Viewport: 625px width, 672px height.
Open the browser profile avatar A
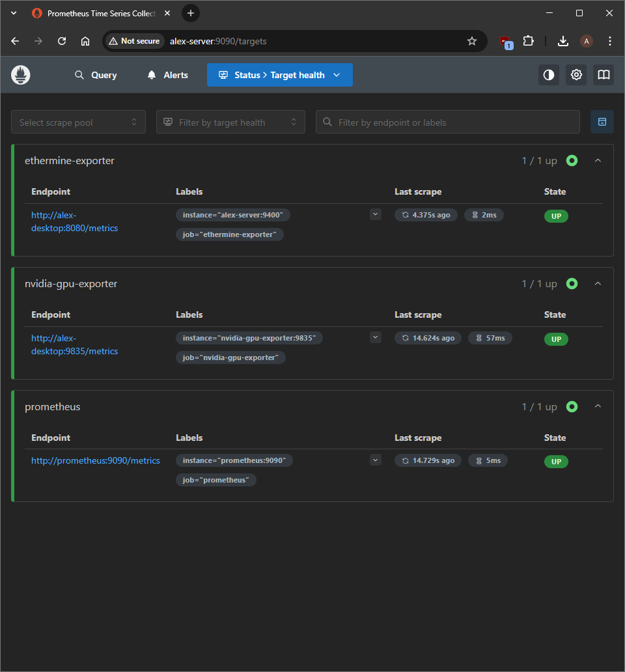587,41
